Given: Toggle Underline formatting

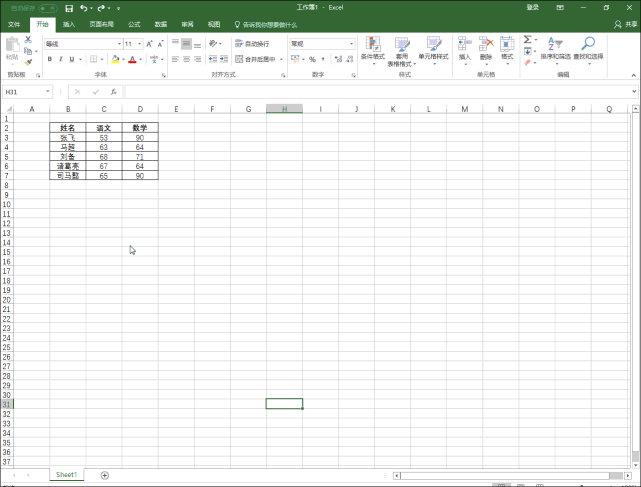Looking at the screenshot, I should tap(72, 59).
